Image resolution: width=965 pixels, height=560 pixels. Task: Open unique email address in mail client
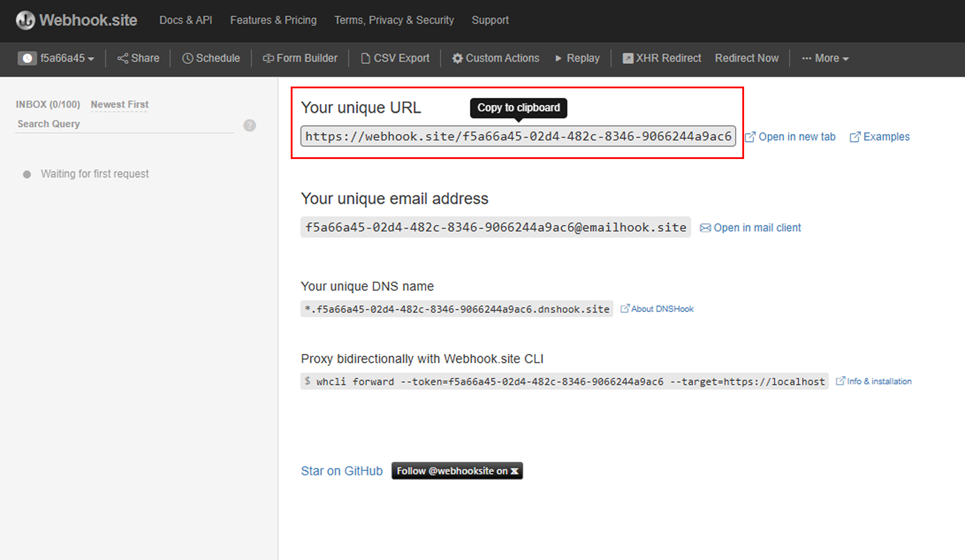click(x=749, y=227)
